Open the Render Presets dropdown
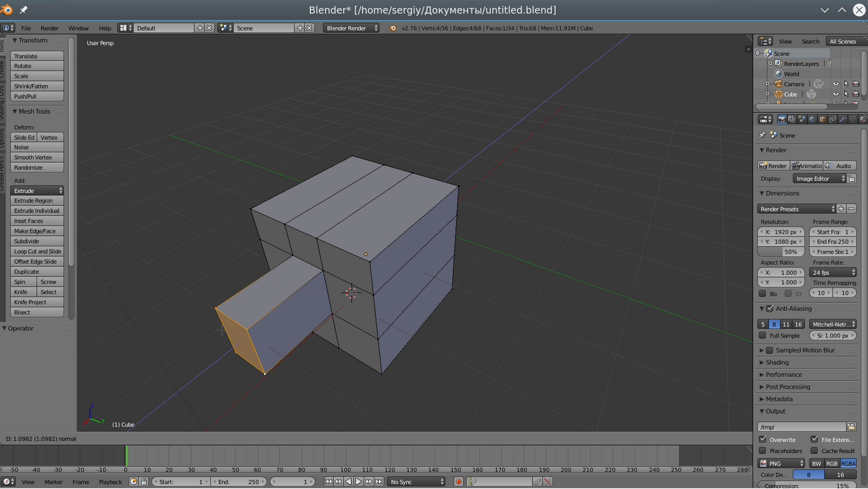Viewport: 868px width, 489px height. 797,209
